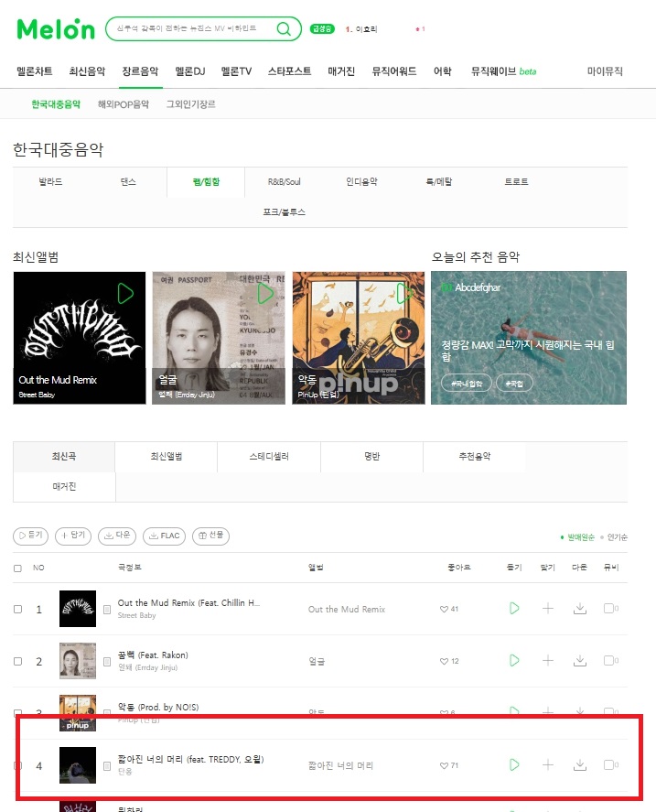This screenshot has width=656, height=812.
Task: Switch to the R&B/Soul genre tab
Action: point(284,182)
